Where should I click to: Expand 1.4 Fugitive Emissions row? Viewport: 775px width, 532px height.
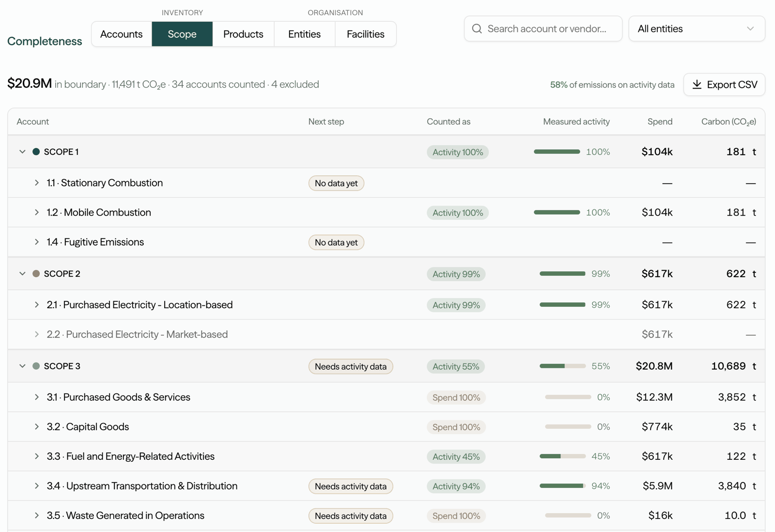[x=37, y=242]
